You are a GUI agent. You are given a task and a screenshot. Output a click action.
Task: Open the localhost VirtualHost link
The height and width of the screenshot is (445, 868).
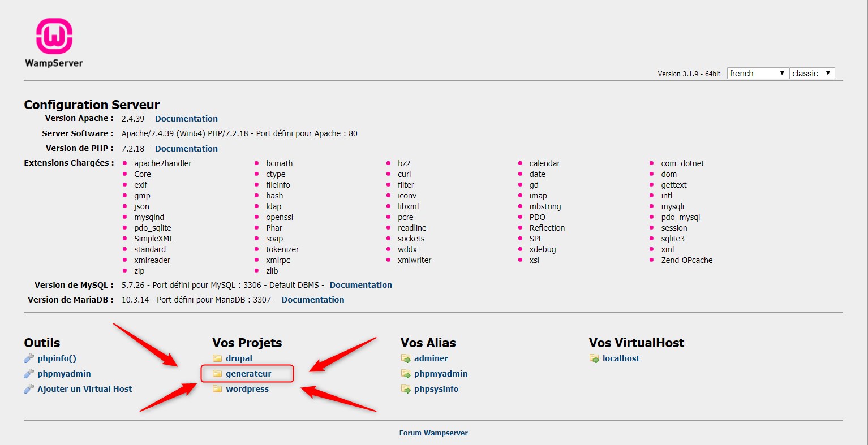click(621, 358)
